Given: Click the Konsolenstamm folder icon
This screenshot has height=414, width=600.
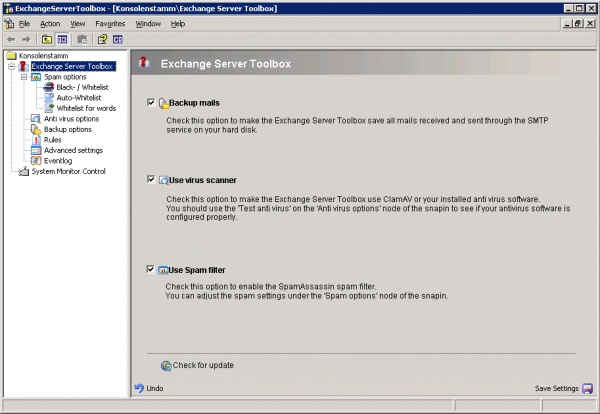Looking at the screenshot, I should [x=12, y=56].
